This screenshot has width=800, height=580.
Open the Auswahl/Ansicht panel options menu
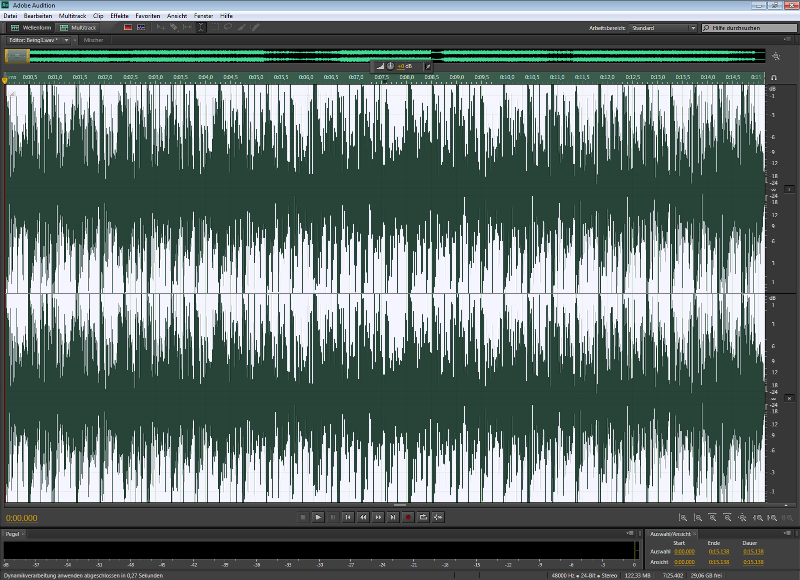pyautogui.click(x=787, y=534)
